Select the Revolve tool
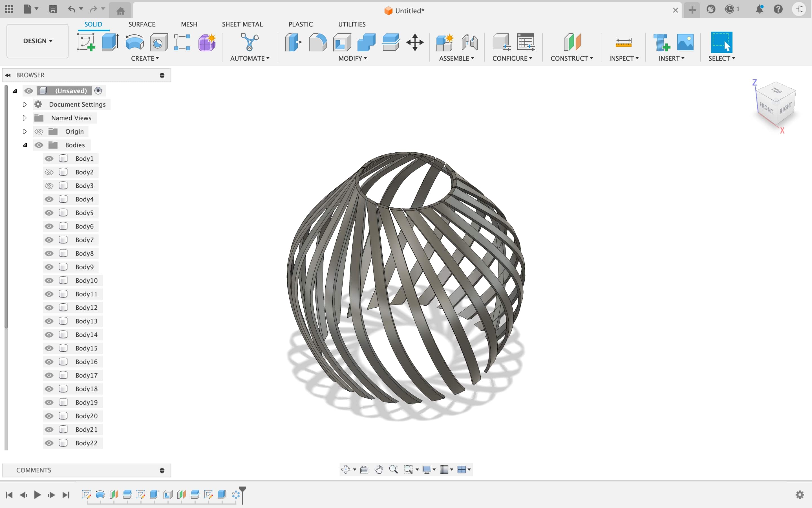 click(134, 42)
